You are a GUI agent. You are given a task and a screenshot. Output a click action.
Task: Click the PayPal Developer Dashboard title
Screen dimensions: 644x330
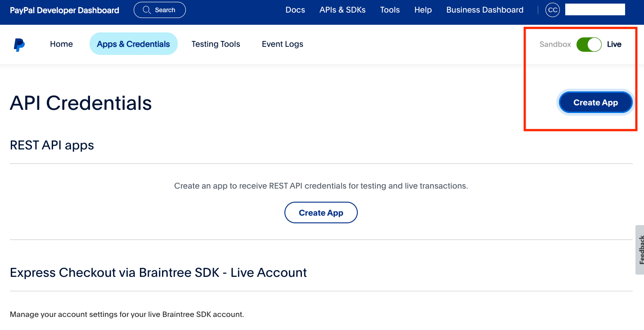[x=64, y=10]
